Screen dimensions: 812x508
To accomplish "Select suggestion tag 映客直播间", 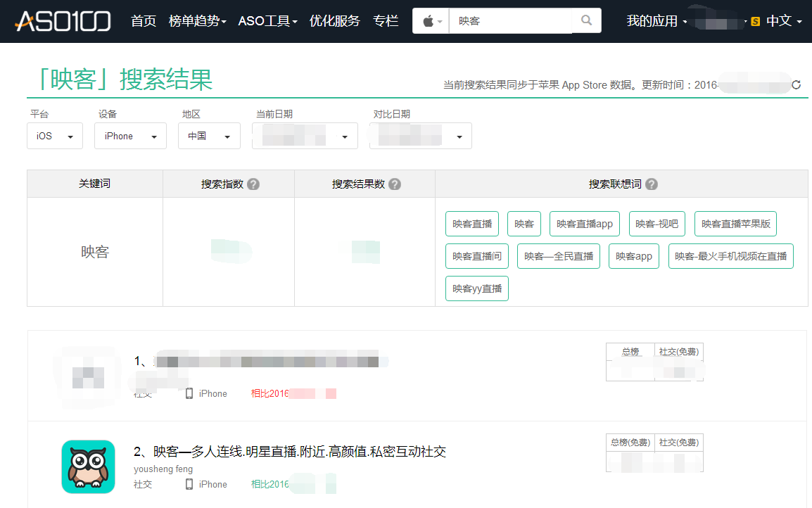I will [x=477, y=256].
